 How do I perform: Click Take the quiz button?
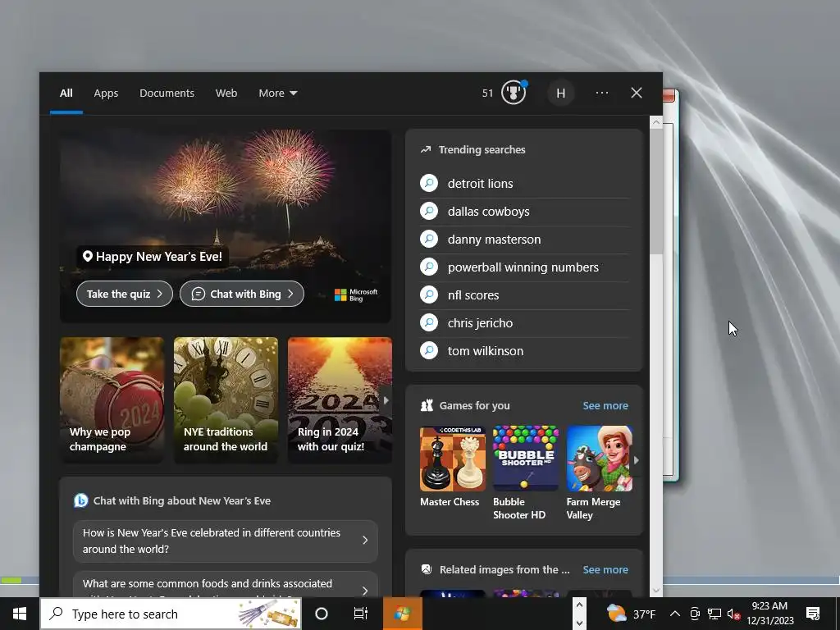125,294
